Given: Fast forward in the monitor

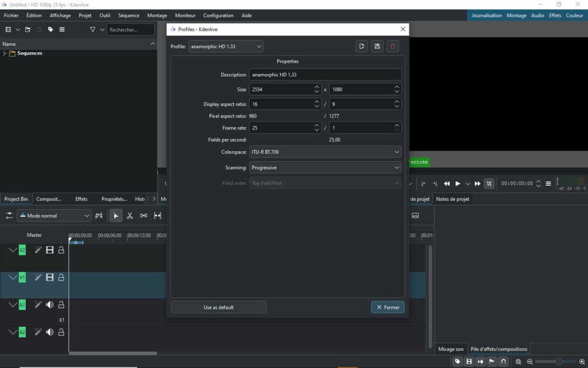Looking at the screenshot, I should coord(477,183).
